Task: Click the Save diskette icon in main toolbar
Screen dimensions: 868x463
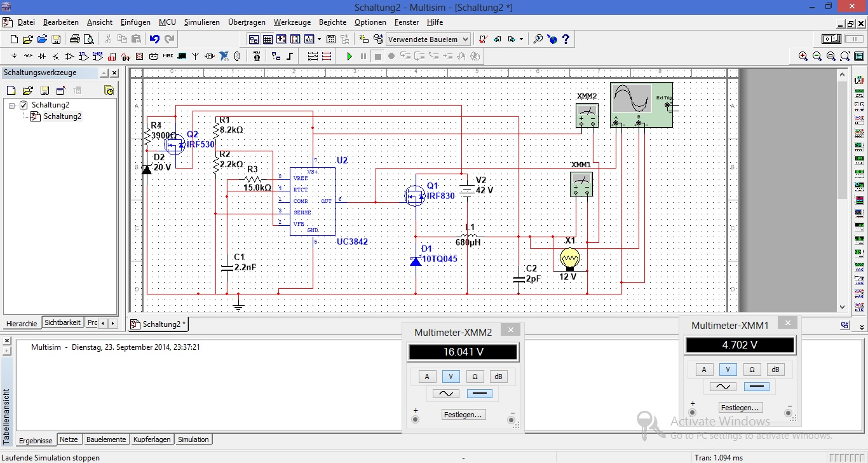Action: point(56,39)
